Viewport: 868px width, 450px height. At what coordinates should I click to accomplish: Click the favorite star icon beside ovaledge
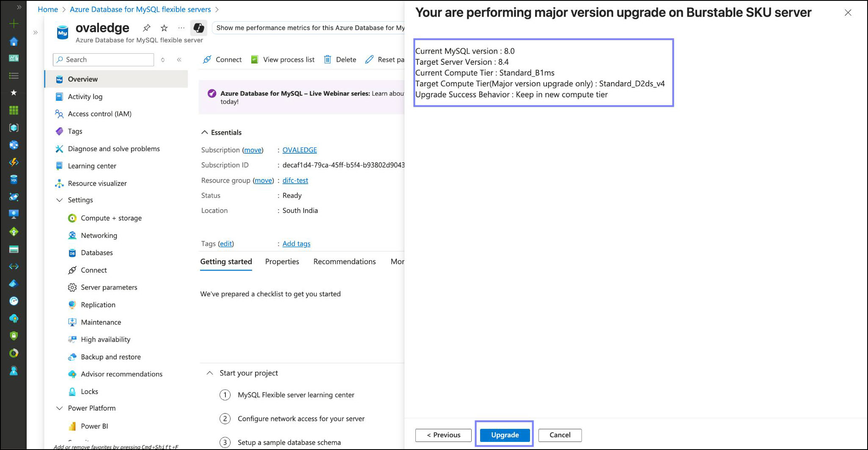pos(164,28)
